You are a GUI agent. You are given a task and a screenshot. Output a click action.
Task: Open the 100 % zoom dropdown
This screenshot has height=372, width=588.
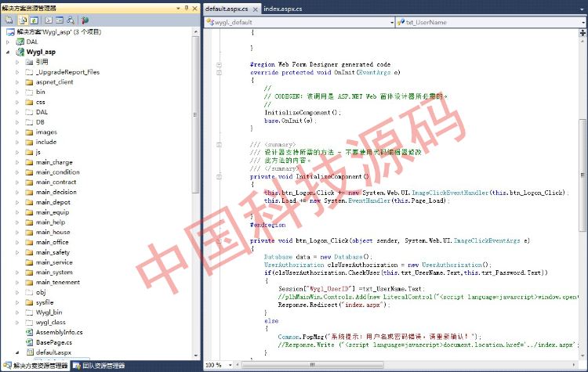pos(230,365)
